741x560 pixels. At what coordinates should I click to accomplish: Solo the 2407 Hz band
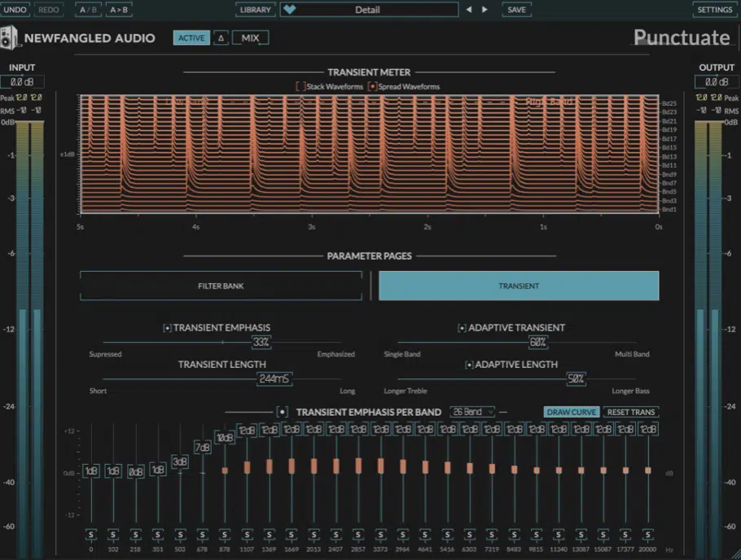tap(335, 535)
